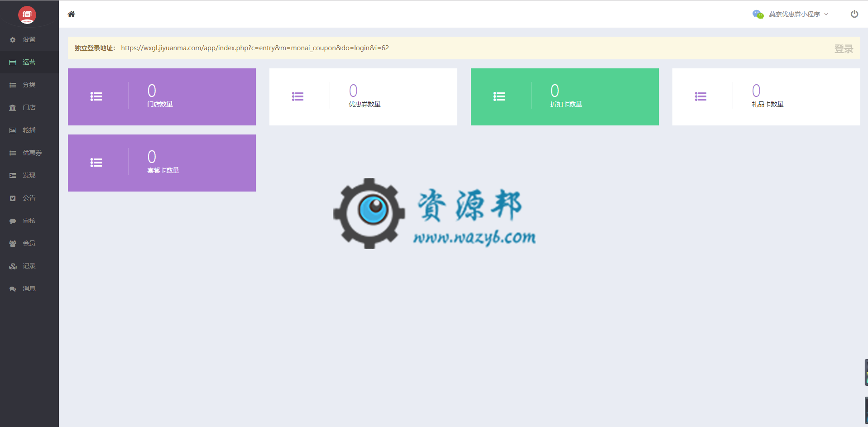Viewport: 868px width, 427px height.
Task: Click the 设置 gear icon
Action: pyautogui.click(x=13, y=40)
